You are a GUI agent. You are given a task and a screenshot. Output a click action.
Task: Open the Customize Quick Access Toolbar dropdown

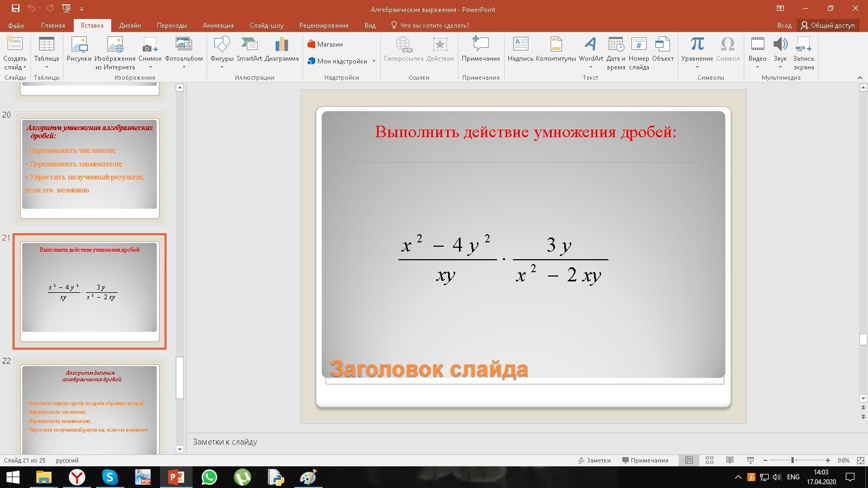[81, 9]
